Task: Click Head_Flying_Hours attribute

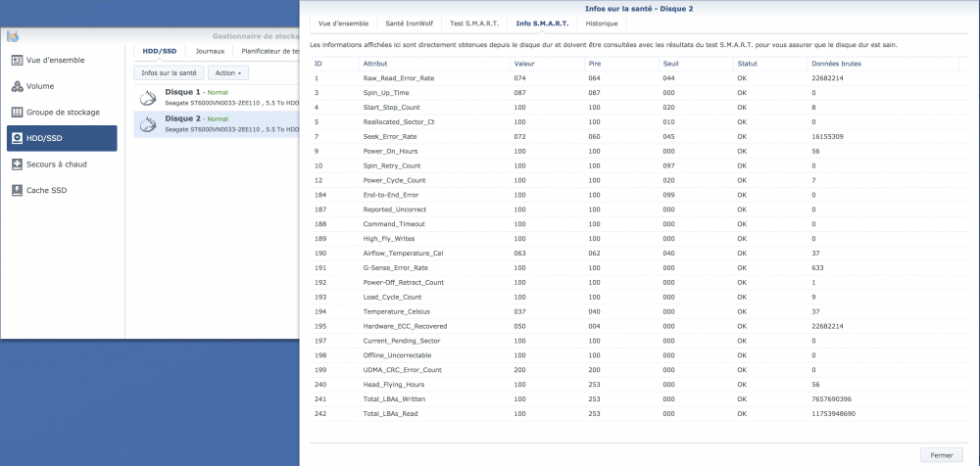Action: [x=394, y=384]
